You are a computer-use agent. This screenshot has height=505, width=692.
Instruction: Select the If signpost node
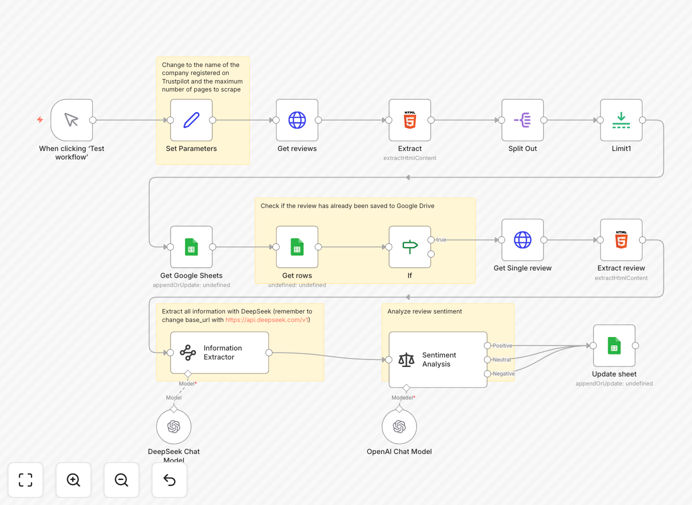coord(410,247)
